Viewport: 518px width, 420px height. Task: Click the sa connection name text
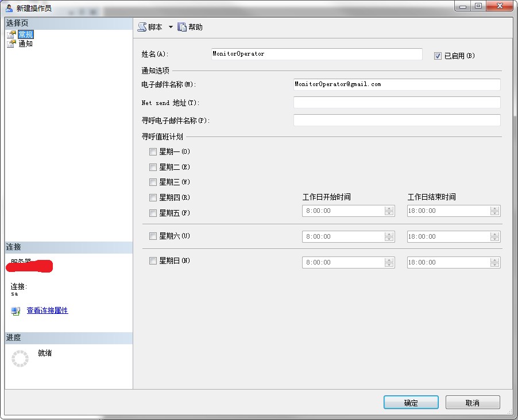click(14, 294)
